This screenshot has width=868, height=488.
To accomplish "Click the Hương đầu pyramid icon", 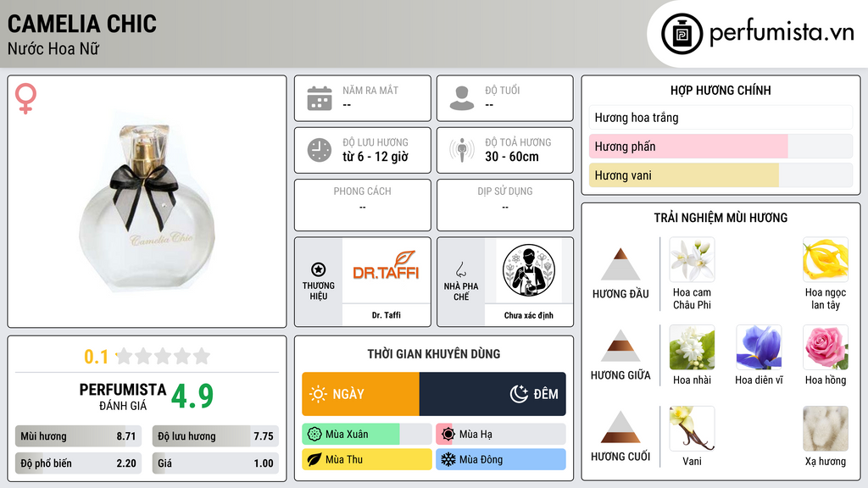I will (620, 264).
